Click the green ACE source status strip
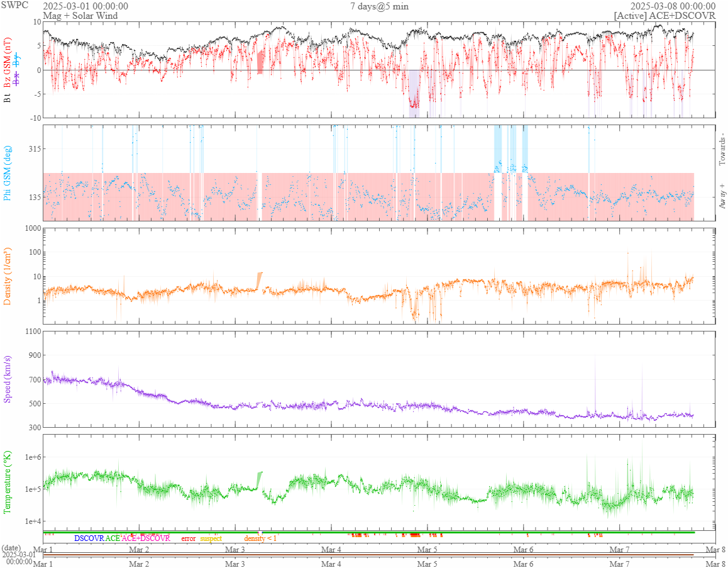728x568 pixels. [369, 532]
